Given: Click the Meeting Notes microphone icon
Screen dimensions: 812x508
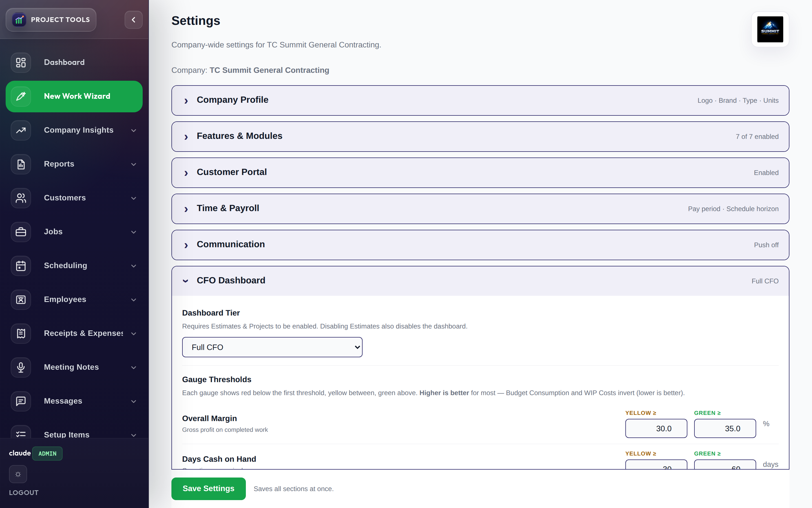Looking at the screenshot, I should [21, 367].
